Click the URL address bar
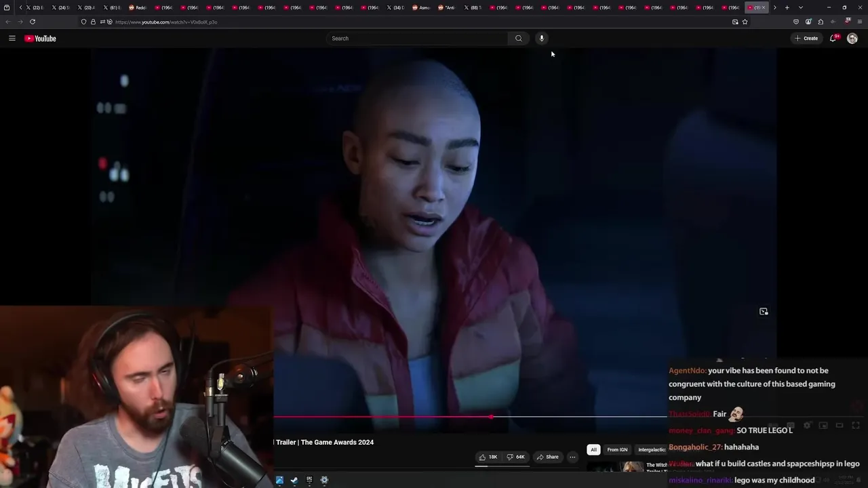Image resolution: width=868 pixels, height=488 pixels. (x=420, y=22)
